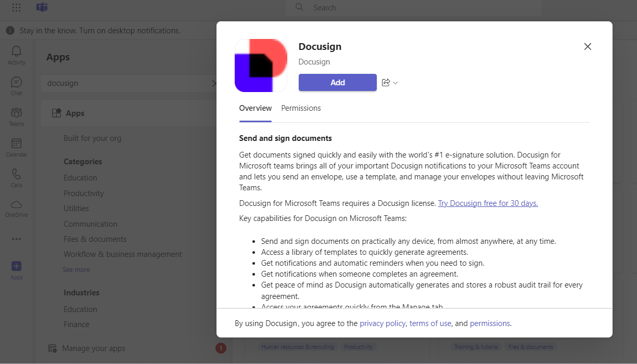The height and width of the screenshot is (364, 637).
Task: Open the app launcher waffle icon
Action: tap(16, 8)
